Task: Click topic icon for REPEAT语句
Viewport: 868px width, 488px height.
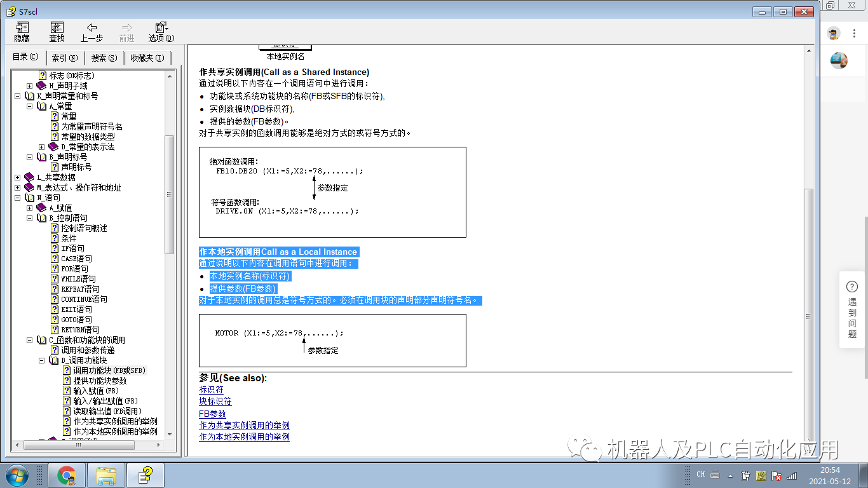Action: point(55,289)
